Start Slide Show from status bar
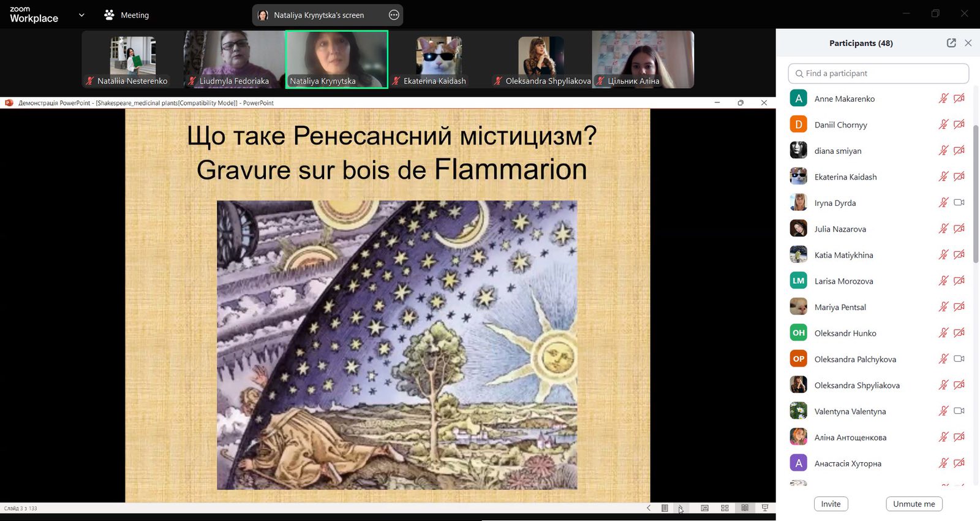The width and height of the screenshot is (980, 521). pyautogui.click(x=765, y=508)
